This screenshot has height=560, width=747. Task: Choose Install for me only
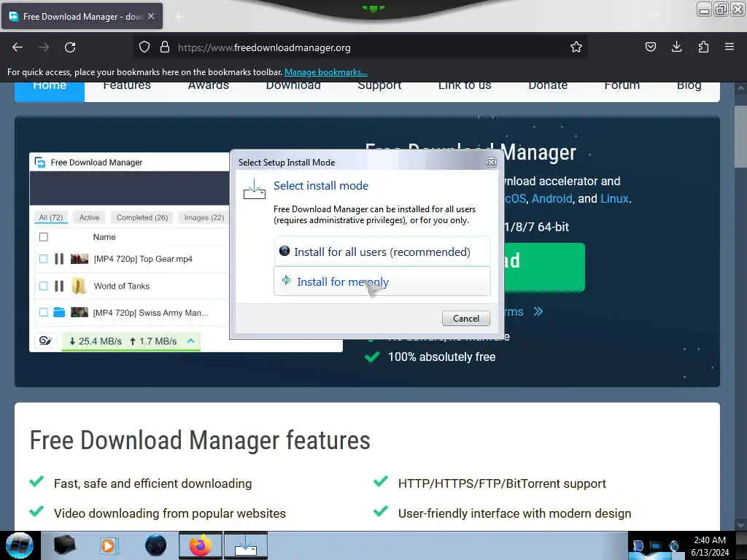point(382,281)
